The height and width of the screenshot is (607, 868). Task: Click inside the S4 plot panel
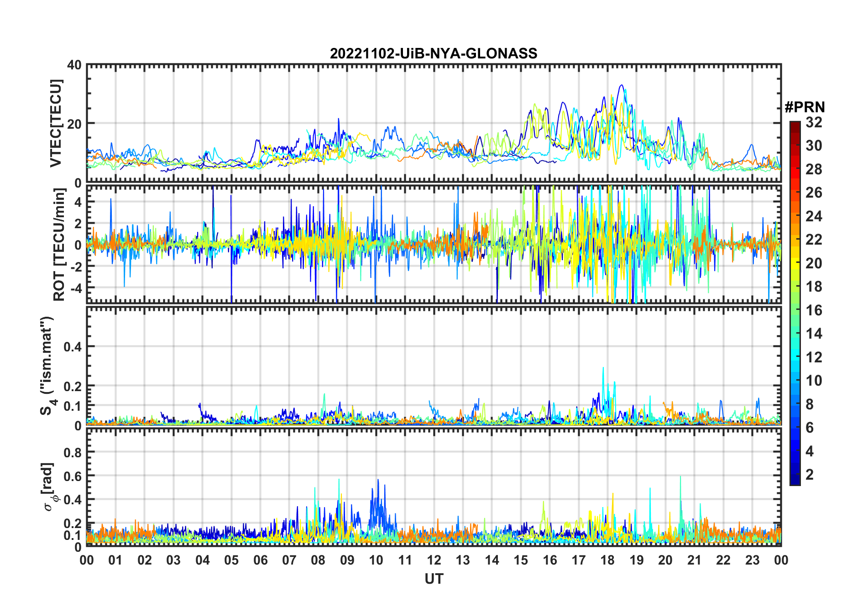[x=434, y=366]
